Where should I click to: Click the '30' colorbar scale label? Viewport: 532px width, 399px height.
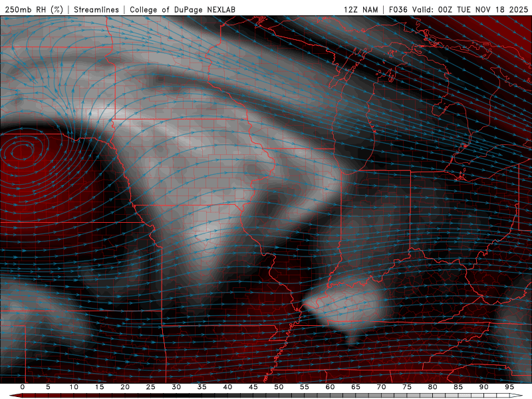pos(176,387)
